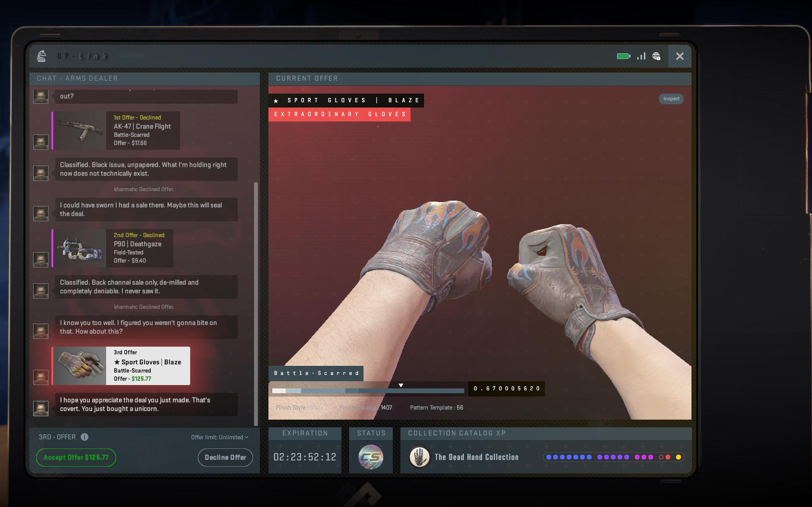Click the green battery status icon
The image size is (812, 507).
[x=623, y=56]
